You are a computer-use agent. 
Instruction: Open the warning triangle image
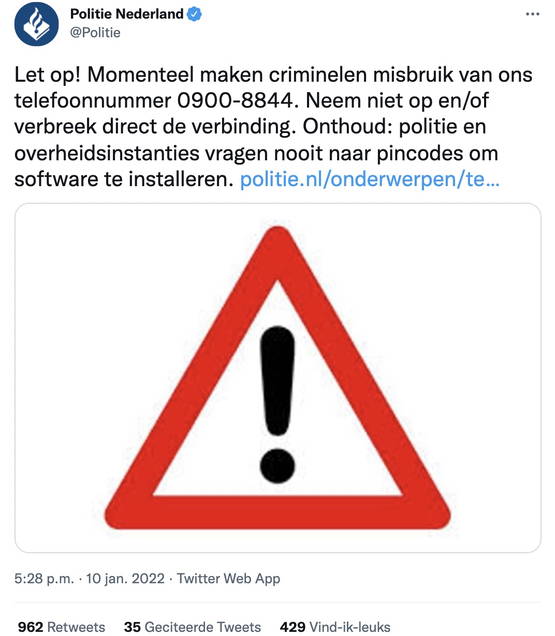[x=278, y=378]
